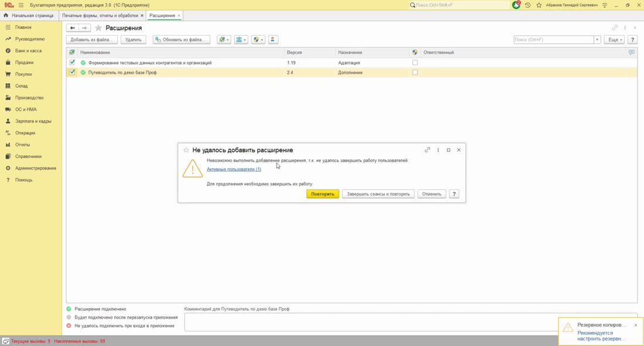Click user icon button in toolbar
This screenshot has width=644, height=346.
pos(272,39)
